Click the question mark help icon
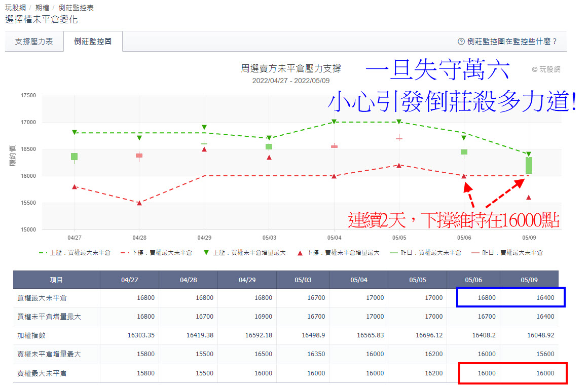 [x=461, y=41]
